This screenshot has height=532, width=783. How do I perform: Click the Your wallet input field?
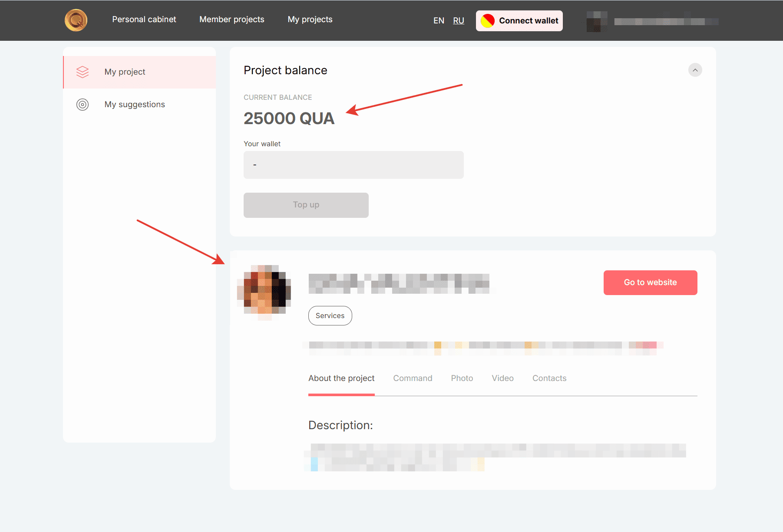pos(354,164)
